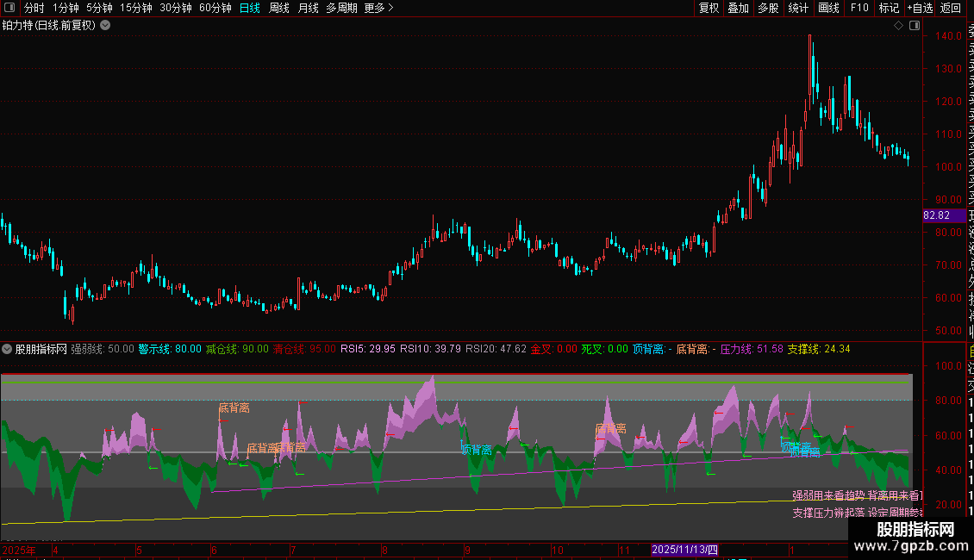Click the RSI20: 47.62 readout
Image resolution: width=974 pixels, height=560 pixels.
click(x=496, y=349)
